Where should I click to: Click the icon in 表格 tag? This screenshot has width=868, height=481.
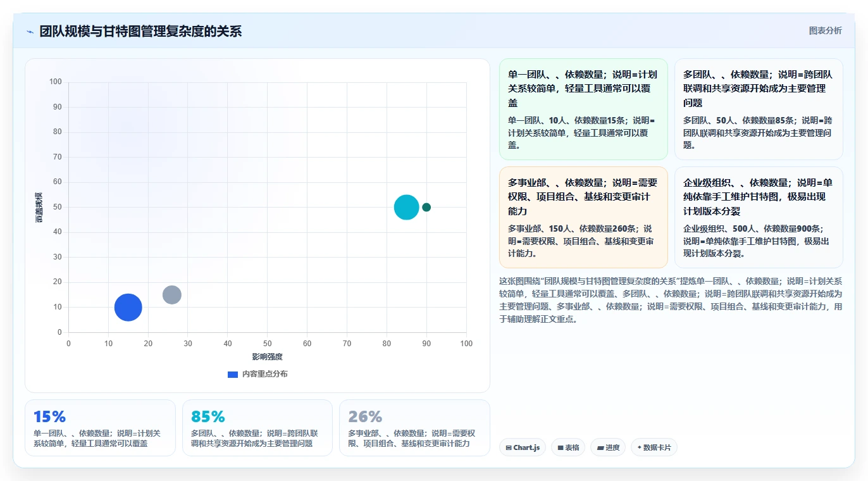point(561,447)
